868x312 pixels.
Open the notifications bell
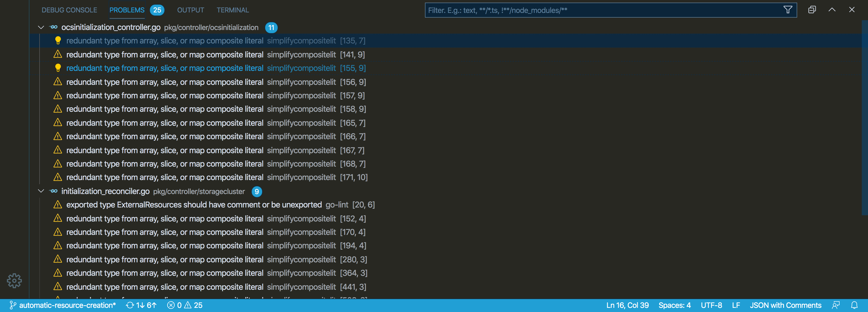pos(854,305)
